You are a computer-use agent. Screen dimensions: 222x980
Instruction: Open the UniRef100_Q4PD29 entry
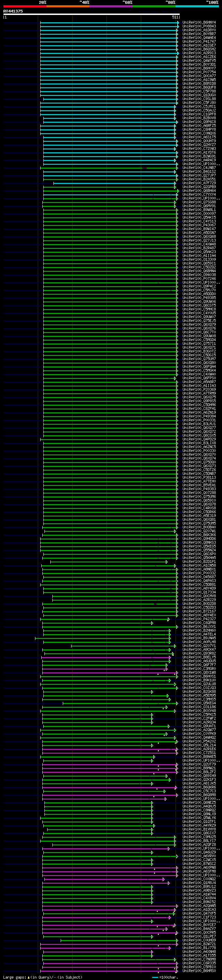(x=199, y=439)
